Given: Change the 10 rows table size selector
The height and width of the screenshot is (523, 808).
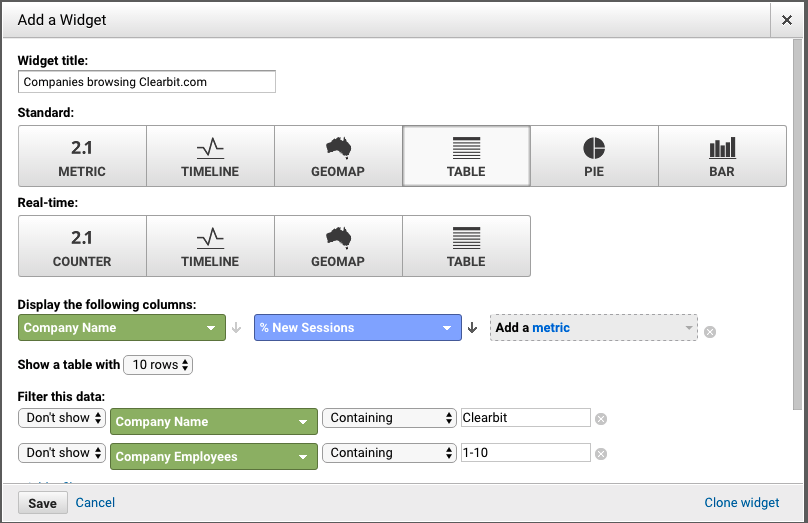Looking at the screenshot, I should (158, 365).
